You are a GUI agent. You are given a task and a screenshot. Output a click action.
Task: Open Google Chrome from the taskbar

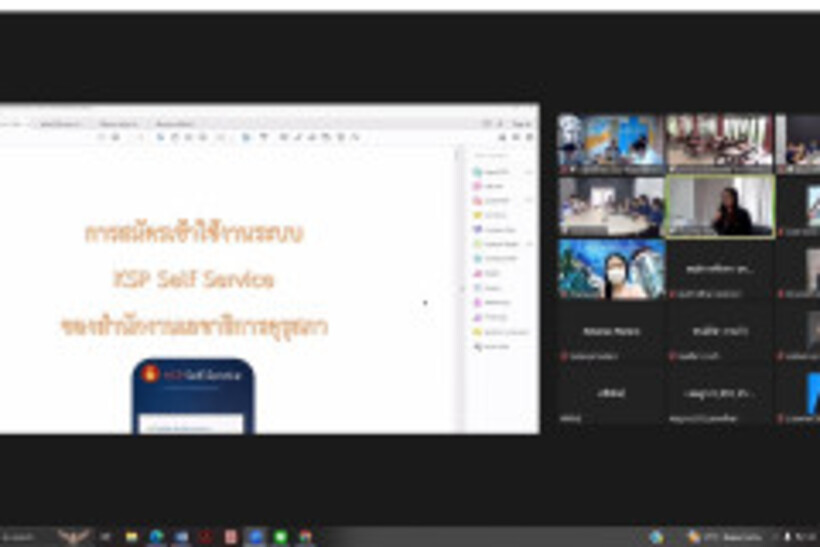click(305, 537)
